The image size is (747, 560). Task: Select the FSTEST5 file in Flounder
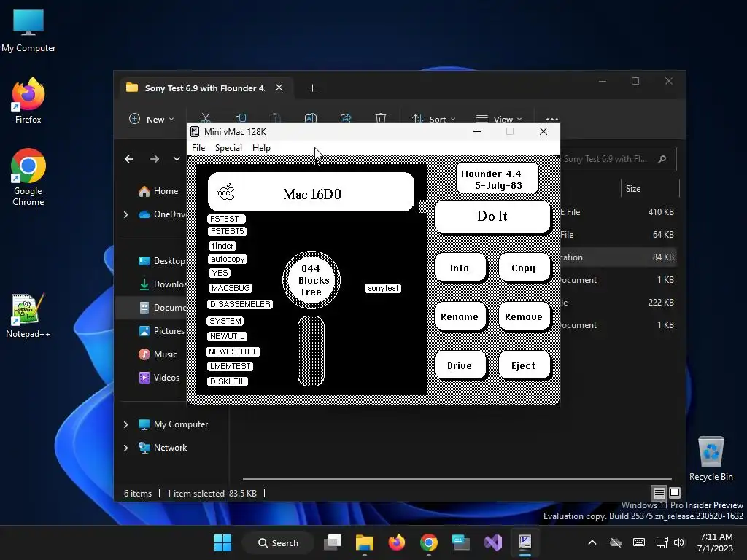click(228, 231)
